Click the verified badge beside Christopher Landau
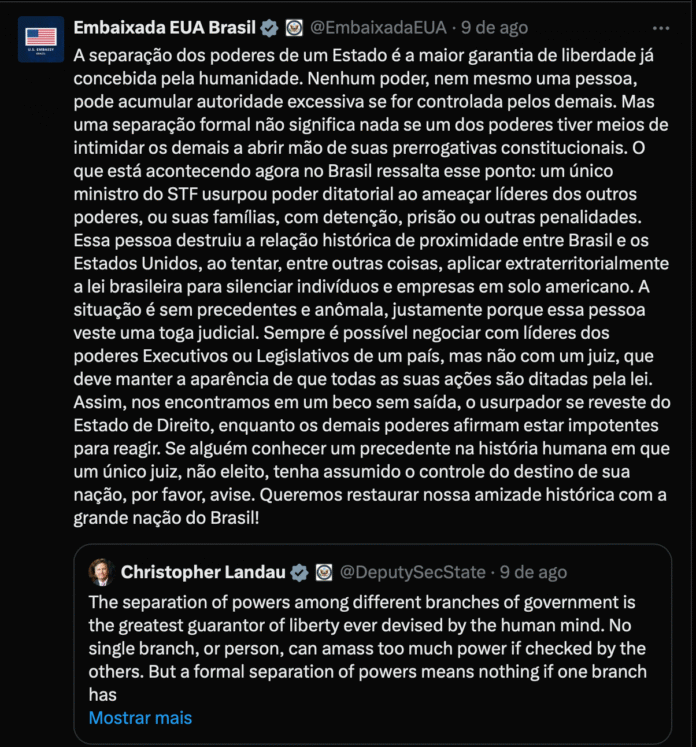This screenshot has height=747, width=696. click(299, 573)
